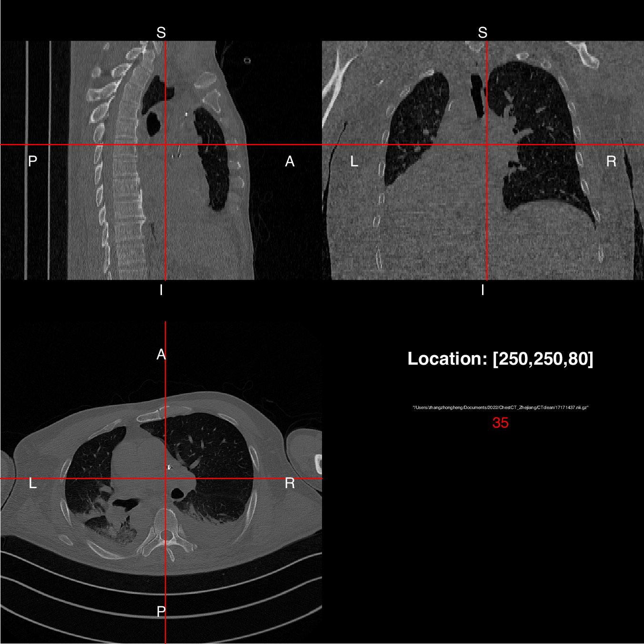The width and height of the screenshot is (644, 644).
Task: Click the 17171437.nii.gz file path text
Action: pyautogui.click(x=501, y=407)
